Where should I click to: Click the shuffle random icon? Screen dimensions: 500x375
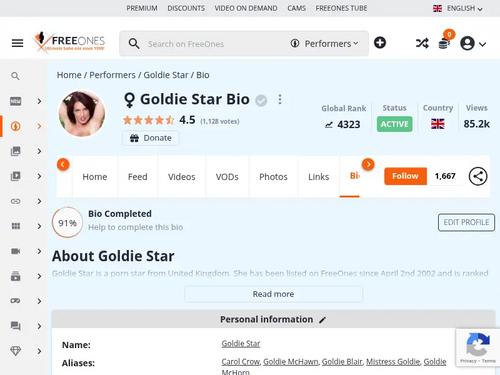point(422,43)
